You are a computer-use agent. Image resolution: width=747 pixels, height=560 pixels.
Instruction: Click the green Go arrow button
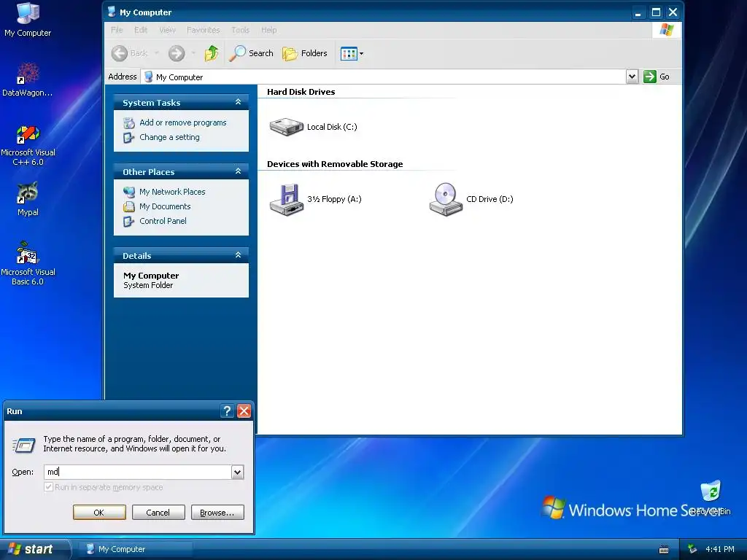[650, 77]
